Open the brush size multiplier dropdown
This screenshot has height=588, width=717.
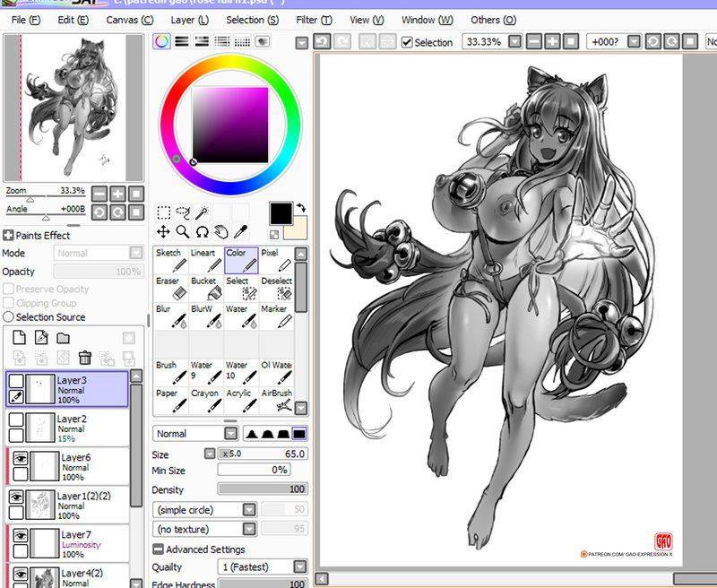click(x=210, y=454)
